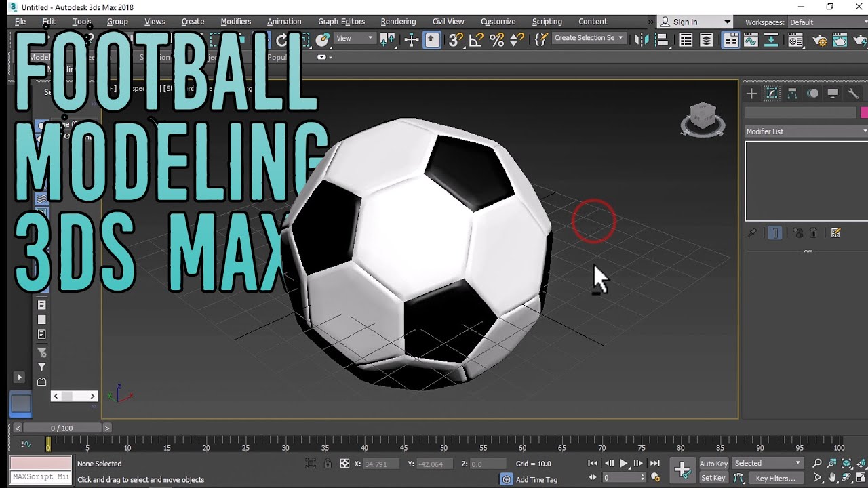The width and height of the screenshot is (868, 488).
Task: Toggle the Ribbon display
Action: (x=730, y=40)
